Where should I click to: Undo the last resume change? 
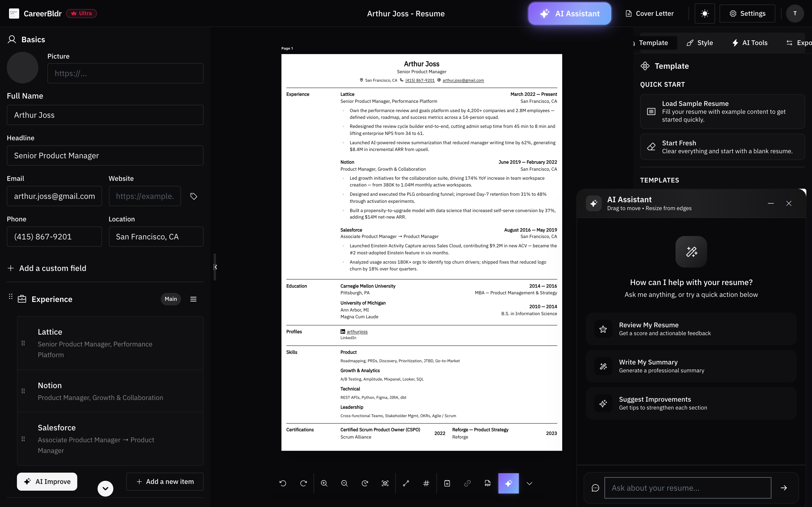pos(282,483)
